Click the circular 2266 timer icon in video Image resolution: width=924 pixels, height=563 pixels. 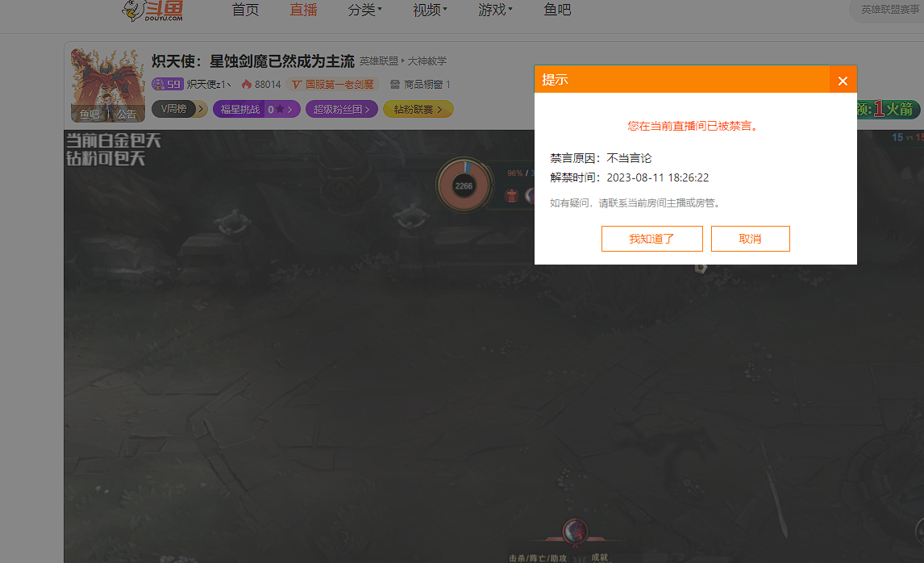click(x=464, y=186)
